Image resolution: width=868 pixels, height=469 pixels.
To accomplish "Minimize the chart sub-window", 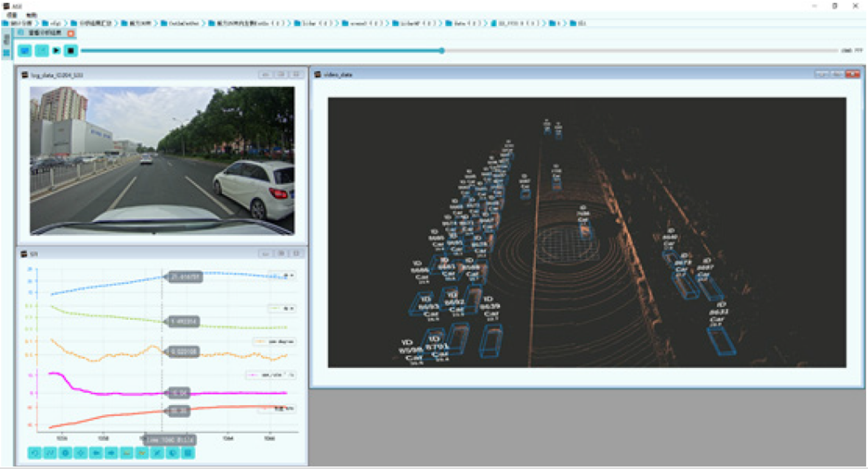I will point(265,253).
